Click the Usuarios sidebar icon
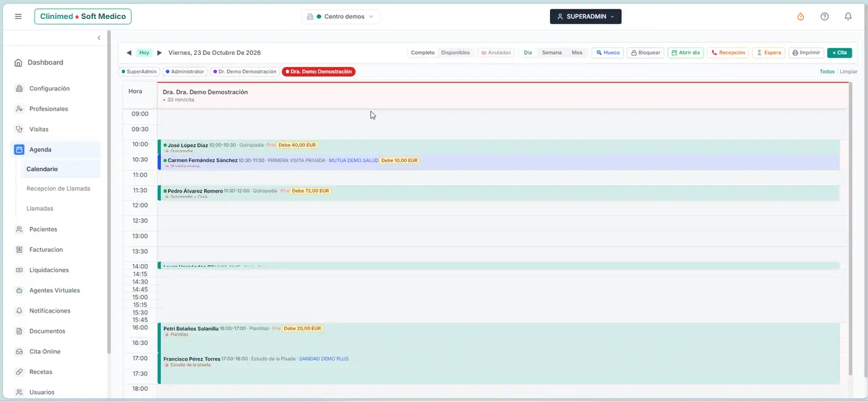Screen dimensions: 868x402 tap(20, 393)
